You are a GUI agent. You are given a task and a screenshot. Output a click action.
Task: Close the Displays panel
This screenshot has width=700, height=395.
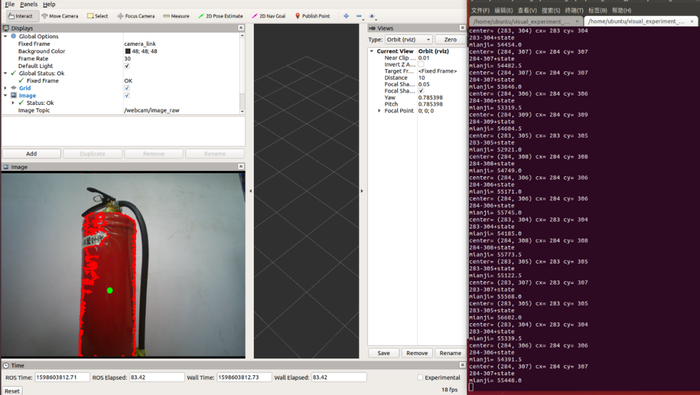coord(241,28)
